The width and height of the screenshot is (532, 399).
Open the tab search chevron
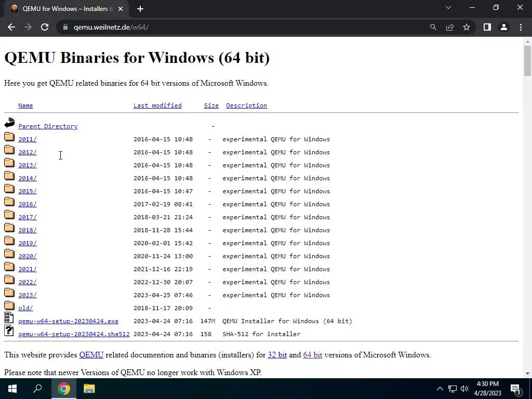[x=448, y=7]
